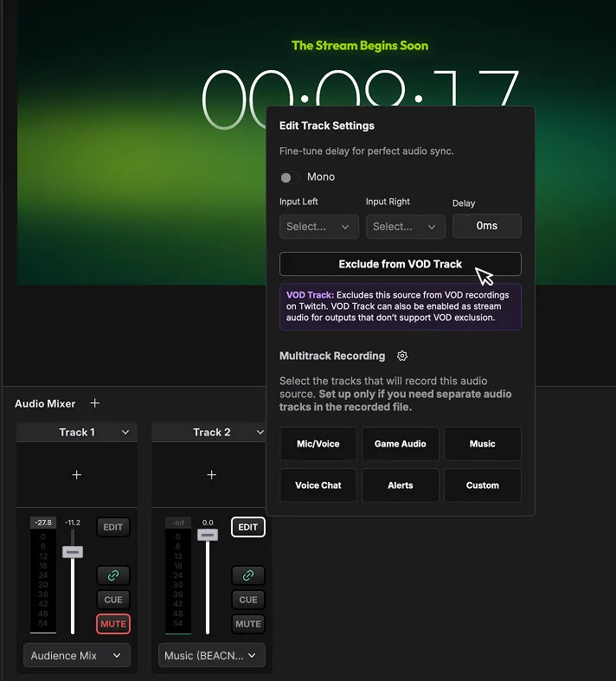The image size is (616, 681).
Task: Click the Edit Track Settings heading
Action: pos(327,125)
